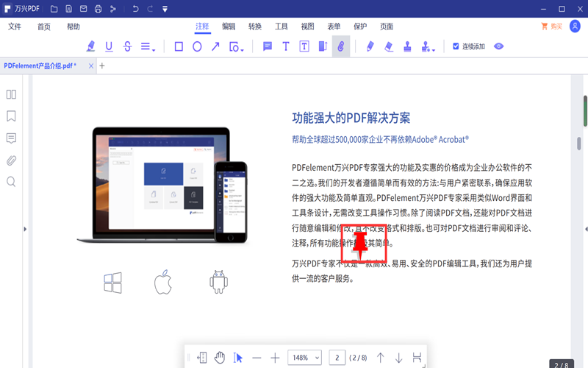Open the 文件 menu
Viewport: 588px width, 368px height.
tap(15, 26)
